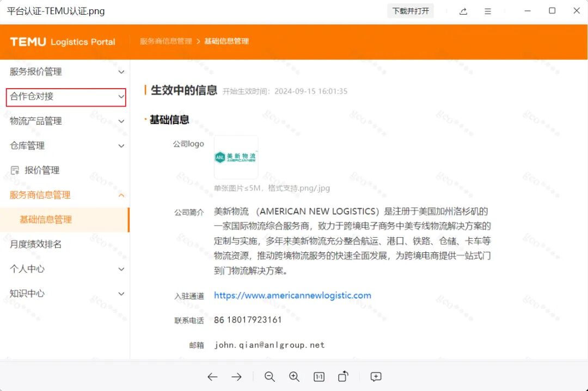Go to the next image
Screen dimensions: 588x391
click(x=237, y=376)
